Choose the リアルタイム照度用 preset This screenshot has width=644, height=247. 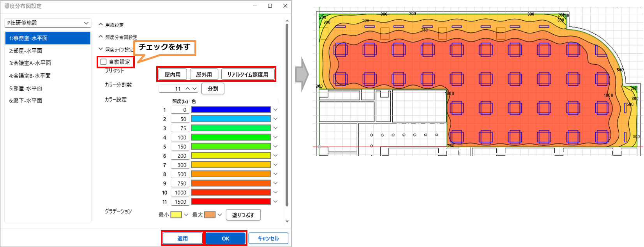tap(248, 74)
